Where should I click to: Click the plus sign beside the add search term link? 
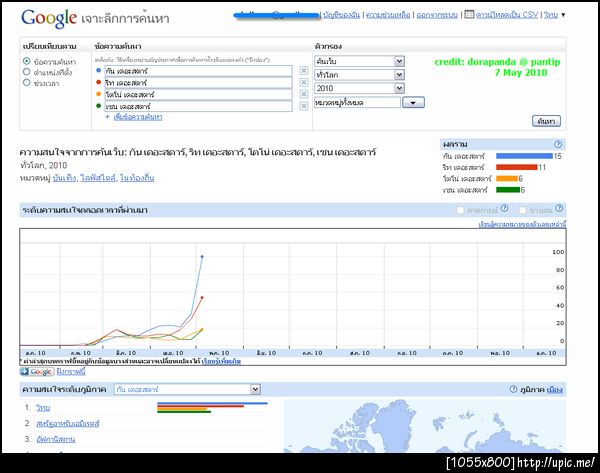pos(108,117)
